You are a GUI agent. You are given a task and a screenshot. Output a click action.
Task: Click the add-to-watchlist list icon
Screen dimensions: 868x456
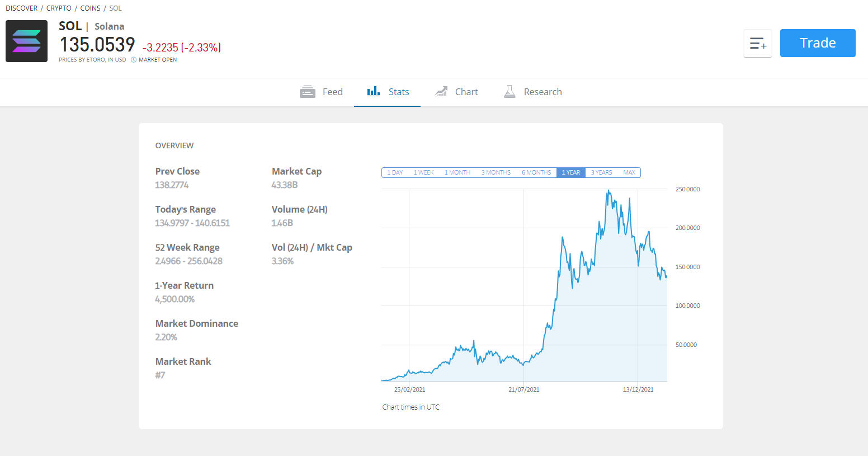[758, 43]
